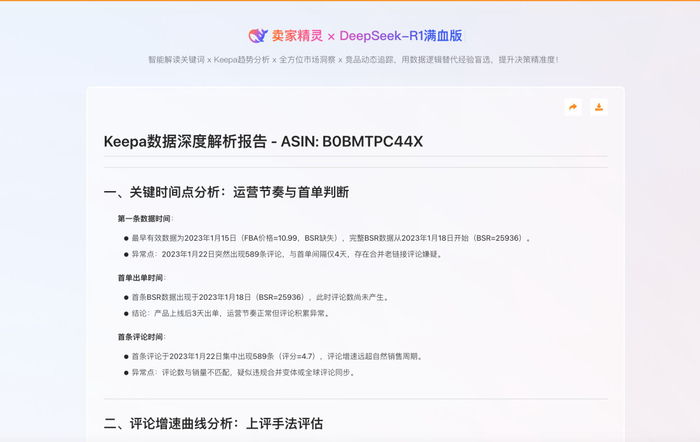The height and width of the screenshot is (442, 700).
Task: Click the 卖家精灵 logo icon
Action: point(258,36)
